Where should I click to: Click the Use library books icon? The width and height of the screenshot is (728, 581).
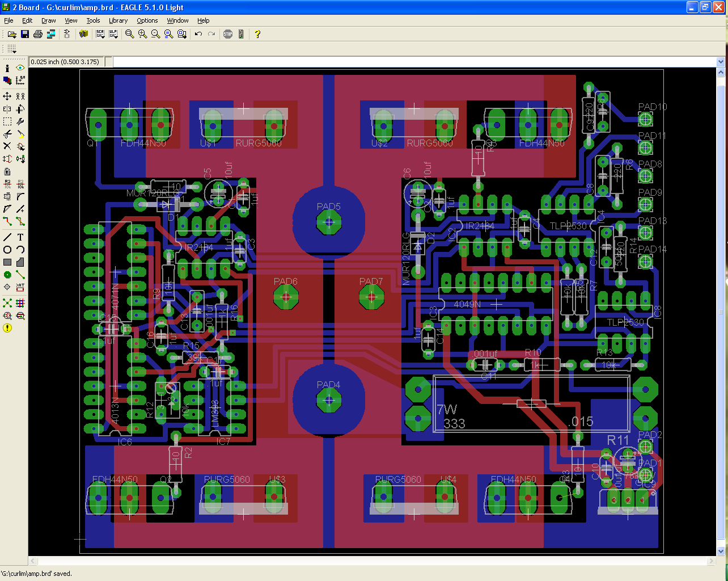coord(84,34)
